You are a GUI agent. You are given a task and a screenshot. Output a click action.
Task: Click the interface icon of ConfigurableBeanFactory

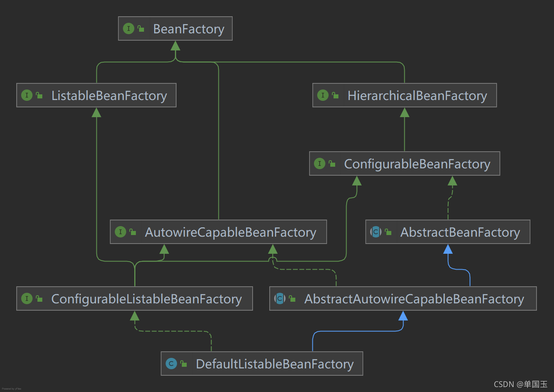pyautogui.click(x=320, y=163)
